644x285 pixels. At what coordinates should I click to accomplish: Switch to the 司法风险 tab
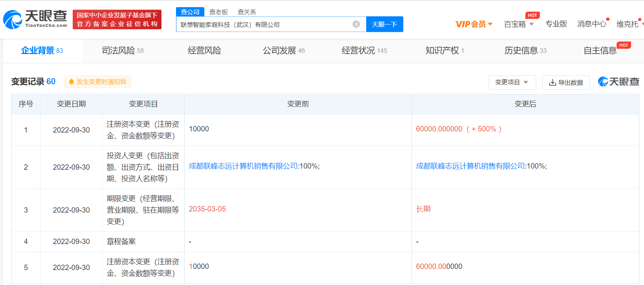point(122,51)
